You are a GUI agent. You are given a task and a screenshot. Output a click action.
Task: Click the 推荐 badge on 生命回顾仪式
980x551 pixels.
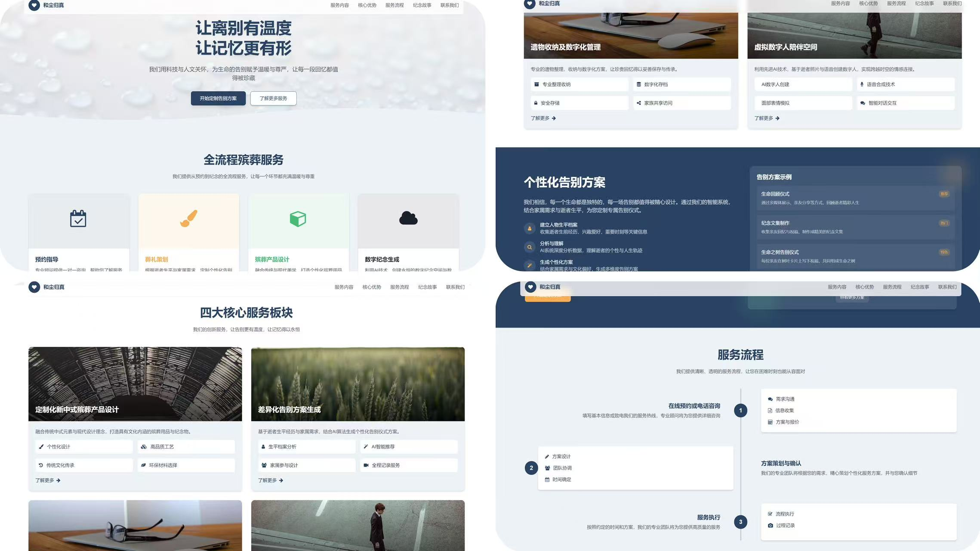pos(944,194)
